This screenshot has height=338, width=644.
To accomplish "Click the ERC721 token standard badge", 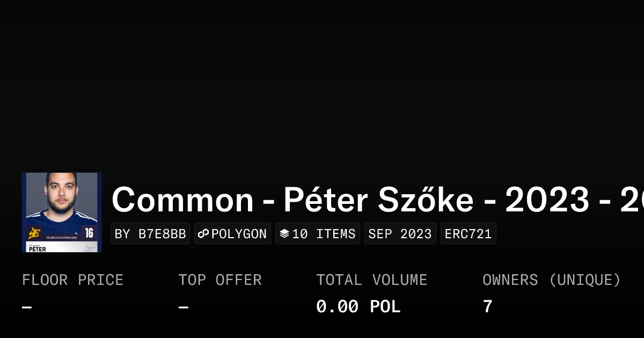I will [x=468, y=234].
